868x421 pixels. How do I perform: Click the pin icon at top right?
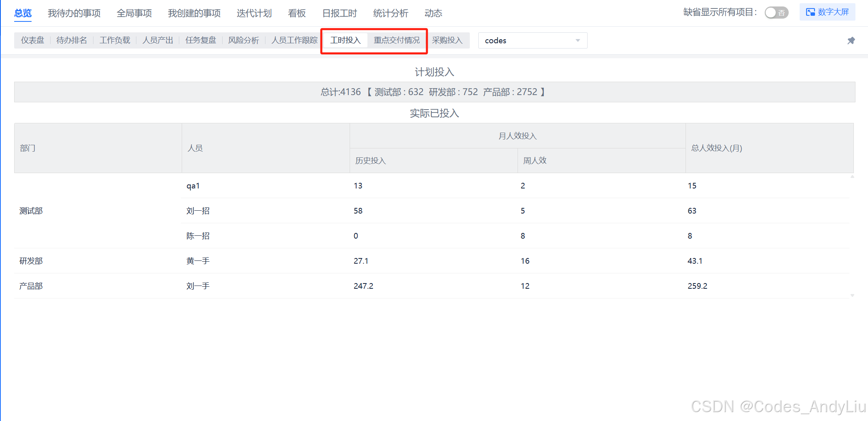851,40
